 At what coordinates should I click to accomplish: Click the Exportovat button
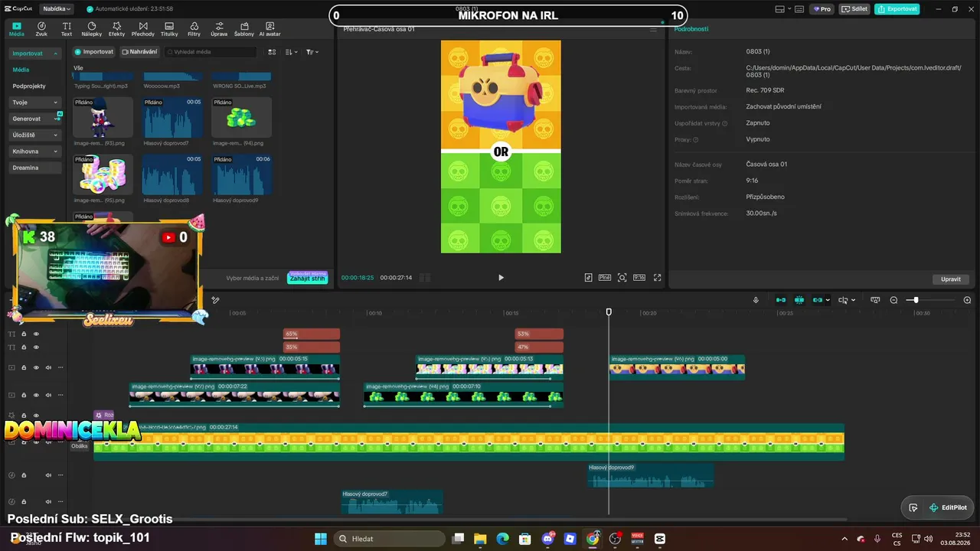pos(897,9)
